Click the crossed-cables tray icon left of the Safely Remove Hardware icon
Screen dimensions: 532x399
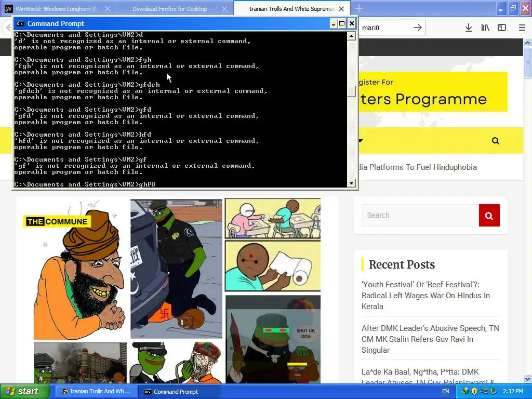484,391
